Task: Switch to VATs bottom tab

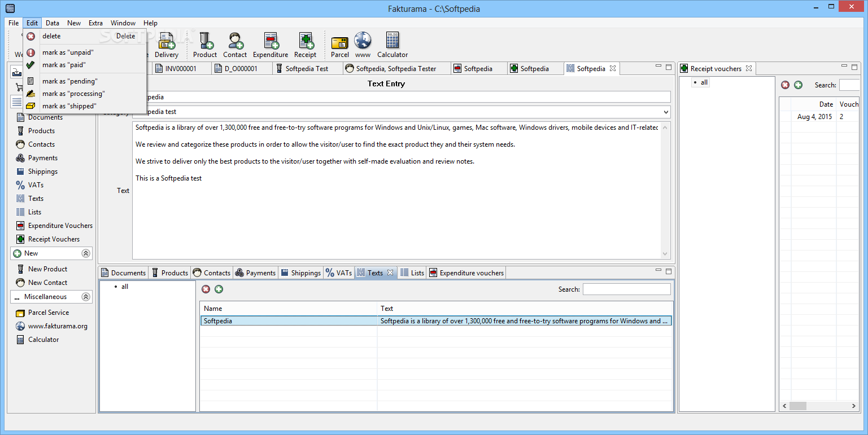Action: 339,273
